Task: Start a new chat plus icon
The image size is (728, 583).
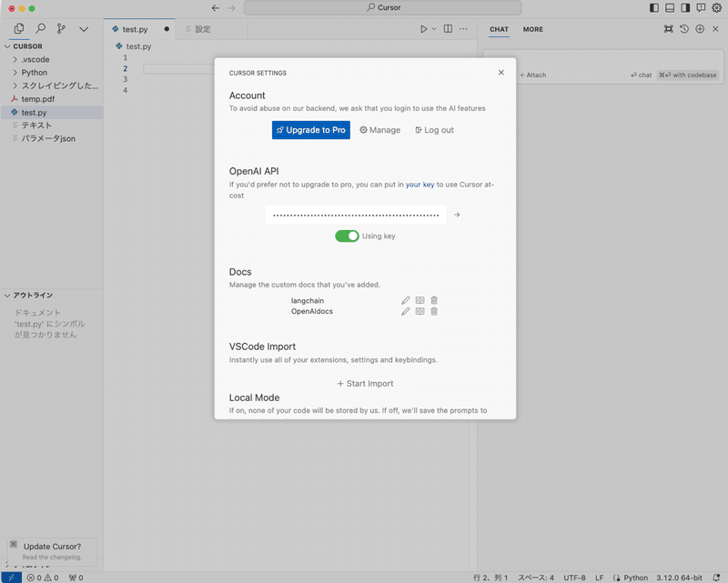Action: point(700,29)
